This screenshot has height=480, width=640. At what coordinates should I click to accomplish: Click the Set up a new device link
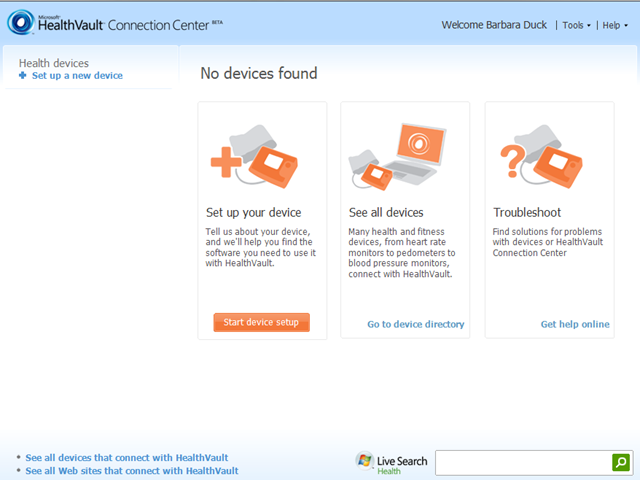point(77,76)
